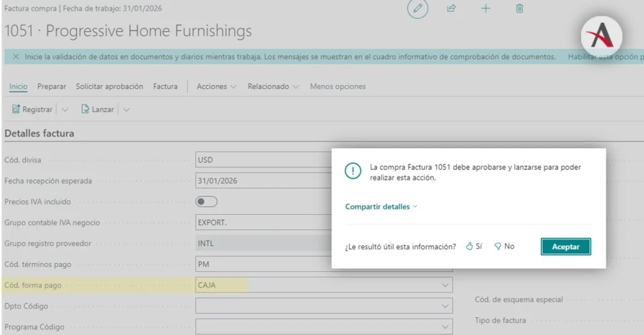Image resolution: width=644 pixels, height=335 pixels.
Task: Open the Relacionado dropdown menu
Action: [x=273, y=86]
